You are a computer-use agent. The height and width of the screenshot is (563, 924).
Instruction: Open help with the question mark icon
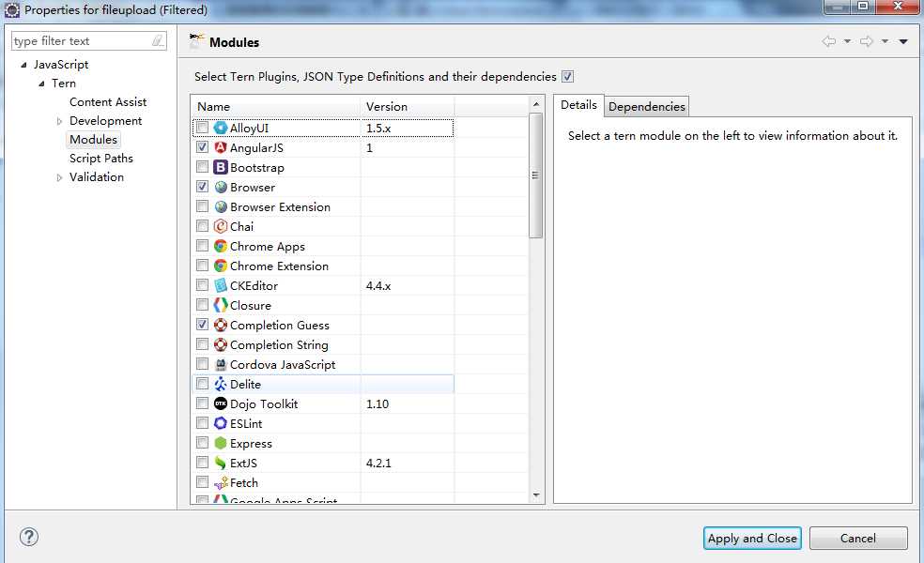click(x=29, y=537)
